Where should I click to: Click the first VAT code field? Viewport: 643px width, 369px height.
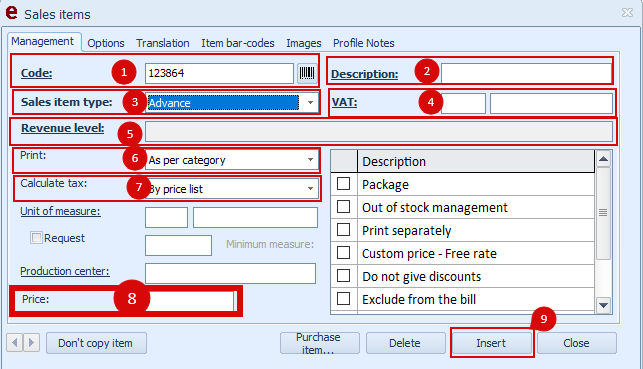(463, 103)
